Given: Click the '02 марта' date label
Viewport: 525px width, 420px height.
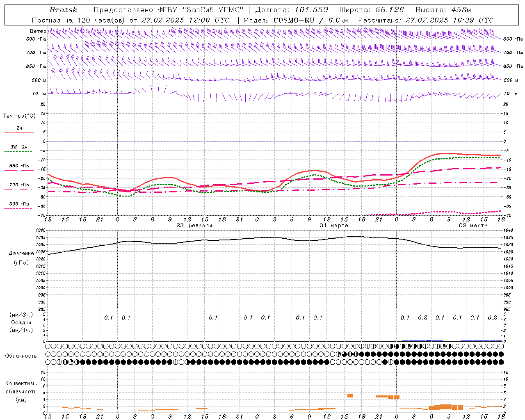Looking at the screenshot, I should pos(473,226).
